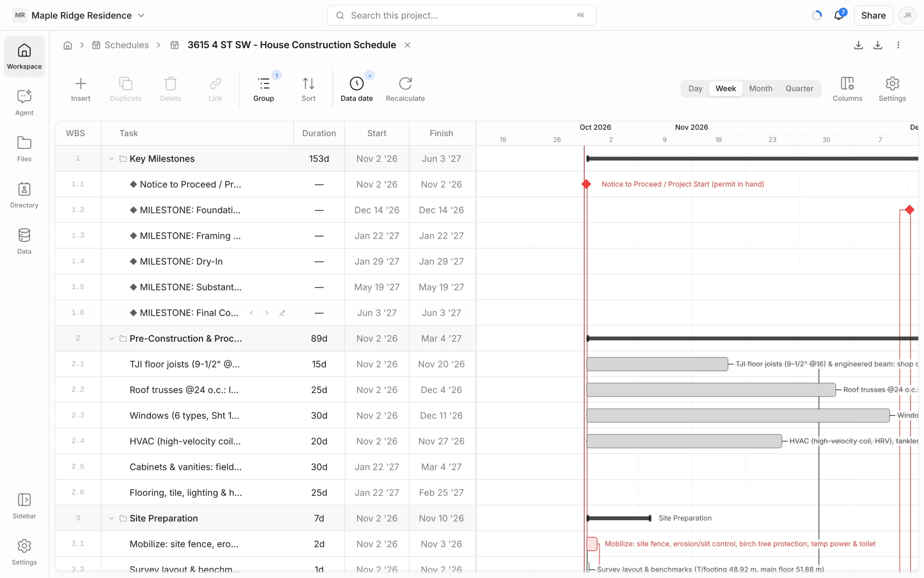This screenshot has width=924, height=578.
Task: Open the JR user avatar
Action: pos(907,15)
